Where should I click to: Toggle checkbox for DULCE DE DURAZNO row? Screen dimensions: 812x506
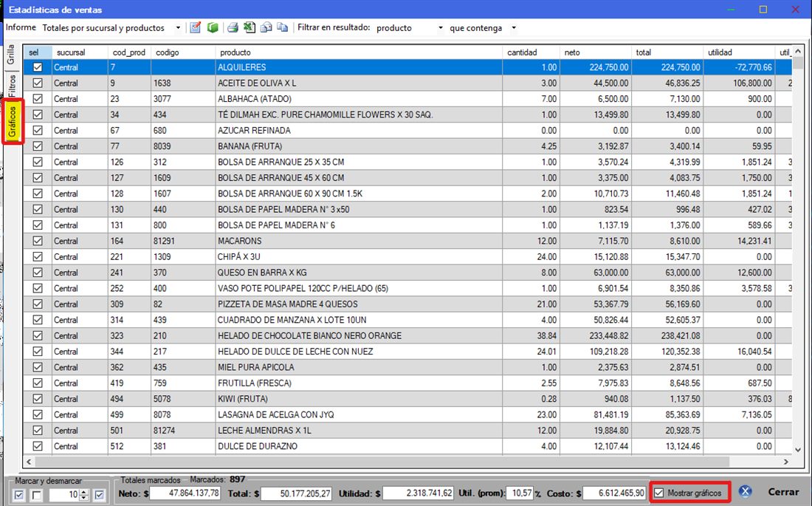coord(38,446)
